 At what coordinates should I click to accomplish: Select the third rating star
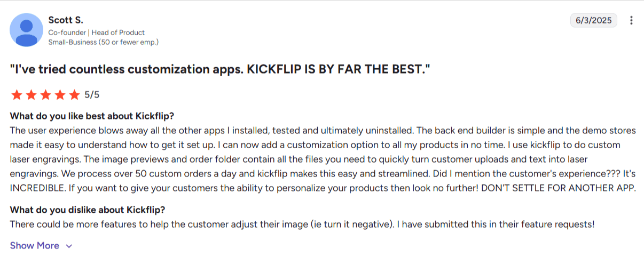[45, 95]
